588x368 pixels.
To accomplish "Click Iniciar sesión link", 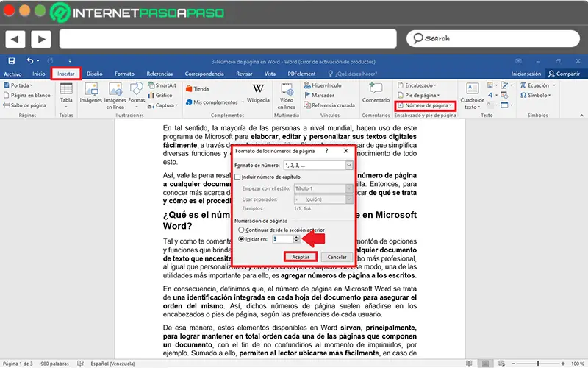I will point(526,74).
